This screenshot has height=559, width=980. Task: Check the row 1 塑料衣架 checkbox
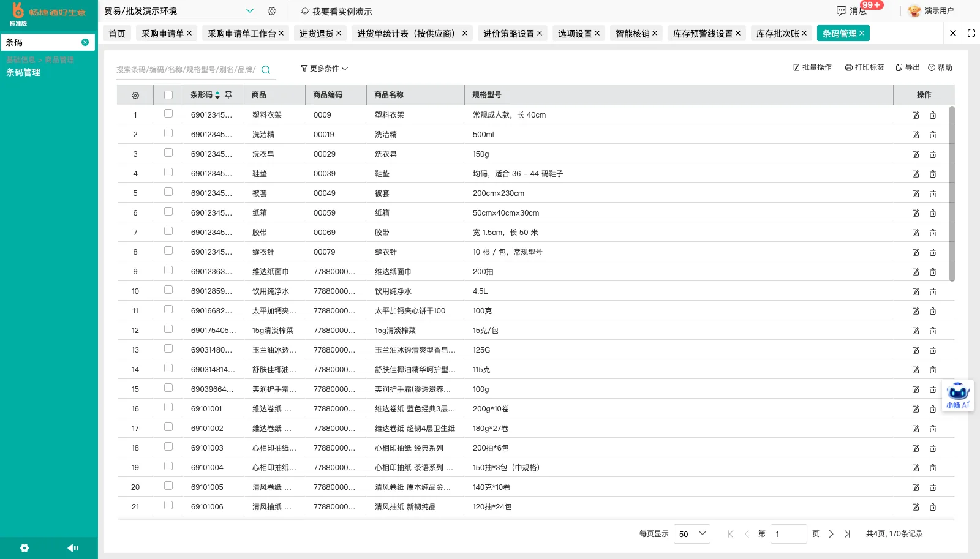168,113
